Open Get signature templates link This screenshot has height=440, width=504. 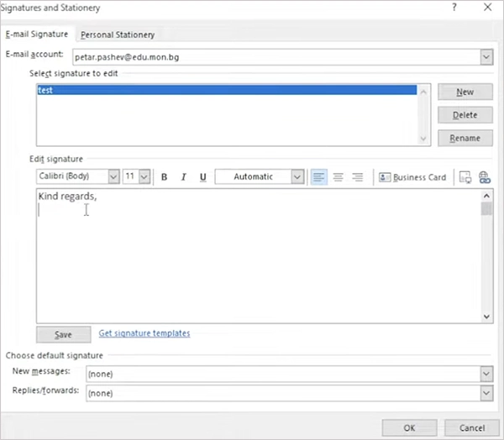coord(144,333)
